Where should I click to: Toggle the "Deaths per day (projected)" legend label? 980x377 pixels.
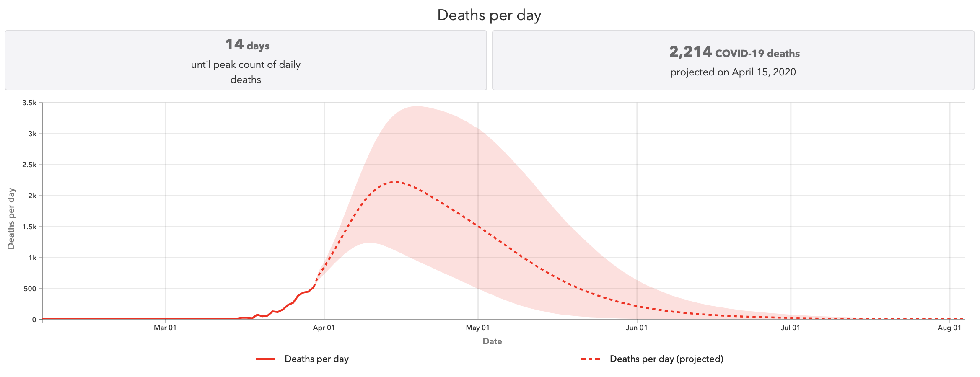[666, 359]
